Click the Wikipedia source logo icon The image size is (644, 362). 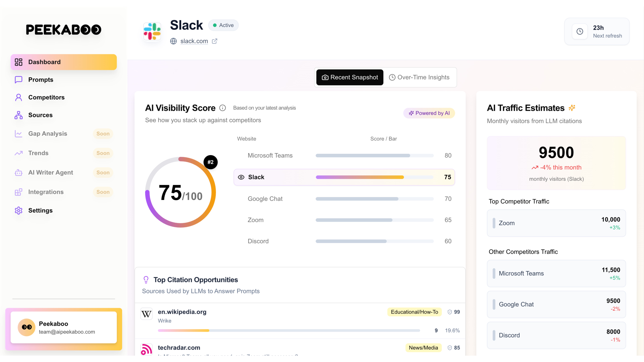tap(146, 314)
